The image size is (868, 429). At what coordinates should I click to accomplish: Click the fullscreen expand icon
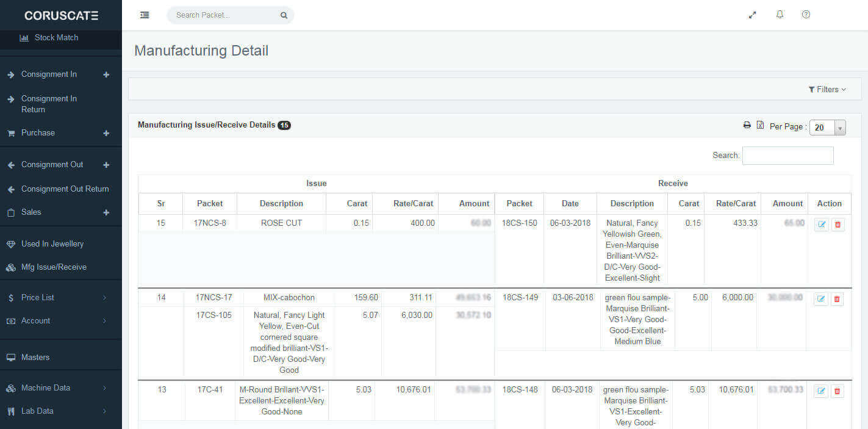tap(753, 15)
